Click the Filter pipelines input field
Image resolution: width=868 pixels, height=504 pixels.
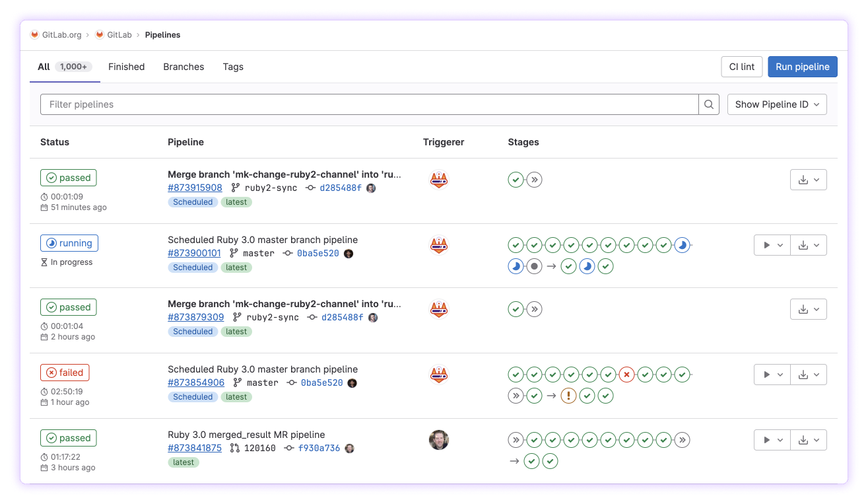point(264,104)
